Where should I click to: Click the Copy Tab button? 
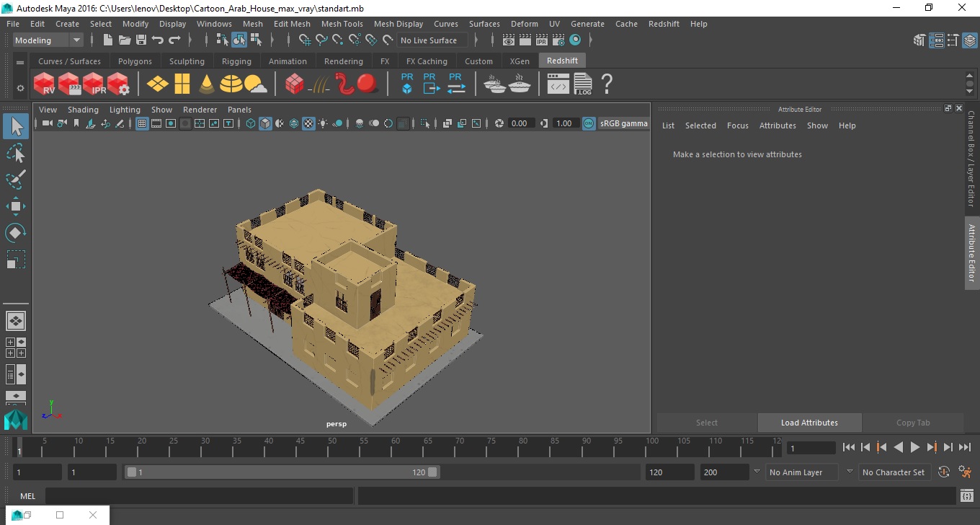click(913, 423)
